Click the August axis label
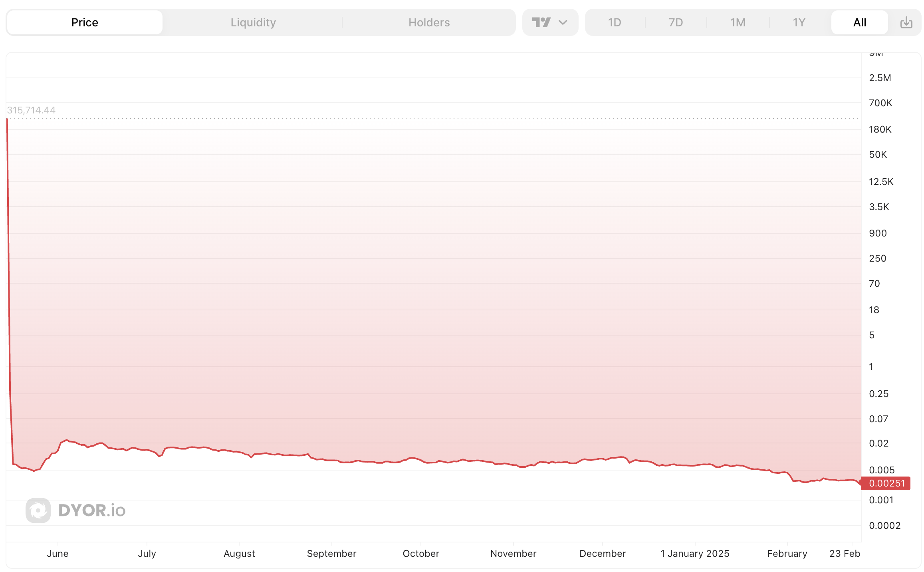Image resolution: width=924 pixels, height=572 pixels. tap(239, 554)
